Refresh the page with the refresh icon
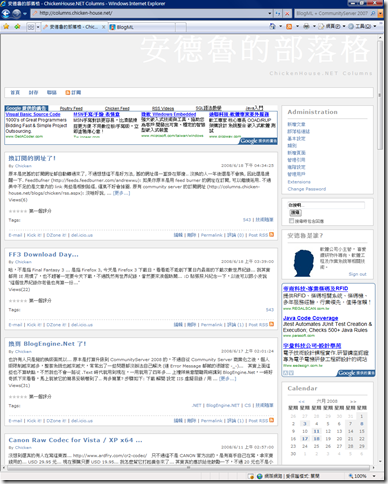The height and width of the screenshot is (484, 388). 278,13
